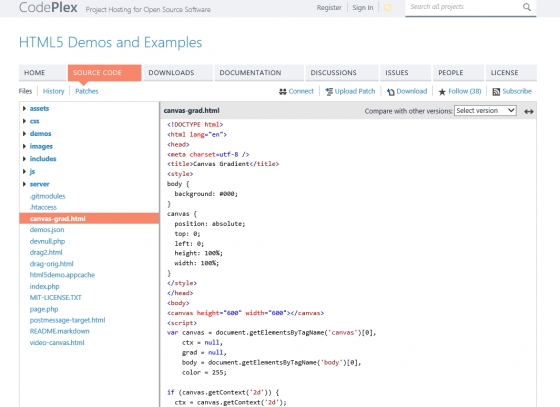Select canvas-grad.html in file tree
560x407 pixels.
(89, 218)
